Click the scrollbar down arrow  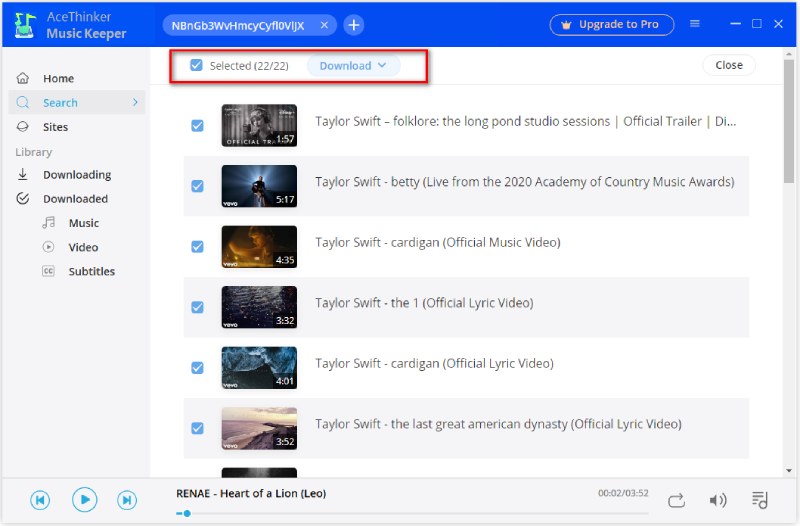pyautogui.click(x=789, y=471)
